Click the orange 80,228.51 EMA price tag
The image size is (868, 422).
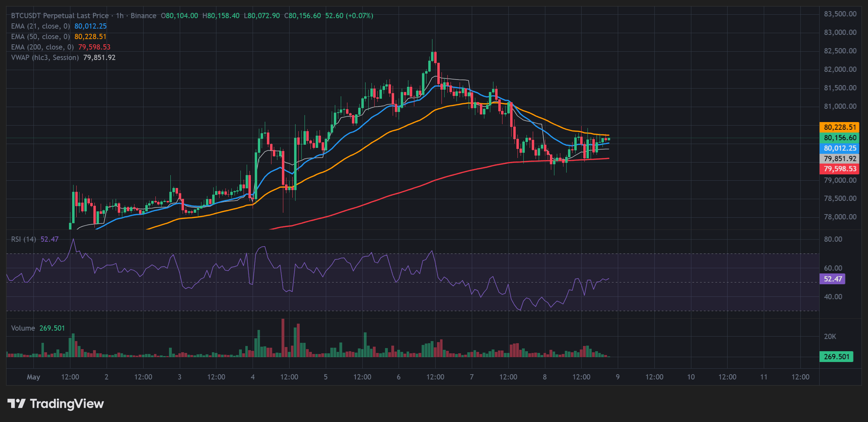[x=840, y=127]
